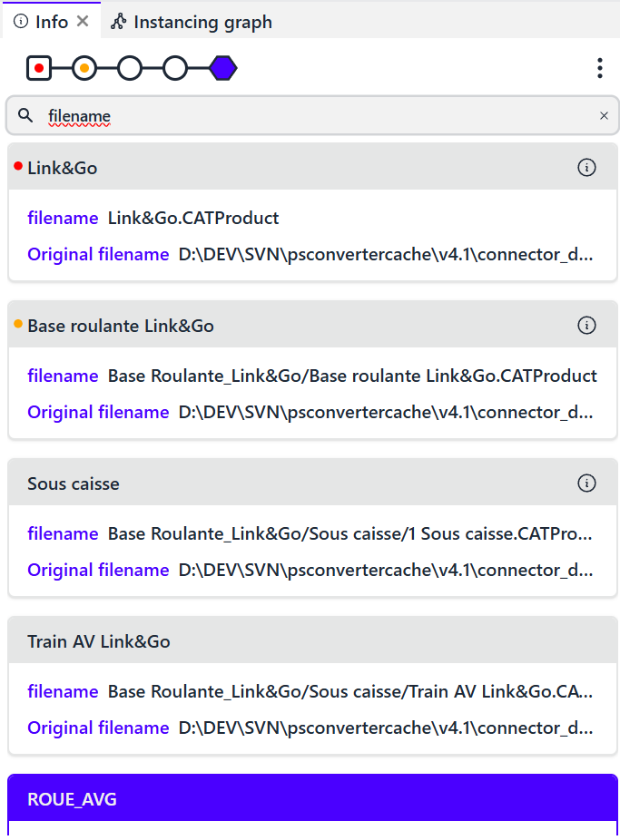The height and width of the screenshot is (840, 620).
Task: Select the third empty breadcrumb circle
Action: (130, 68)
